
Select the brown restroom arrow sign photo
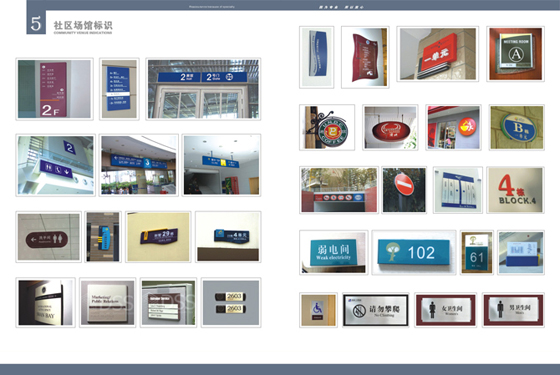click(49, 237)
